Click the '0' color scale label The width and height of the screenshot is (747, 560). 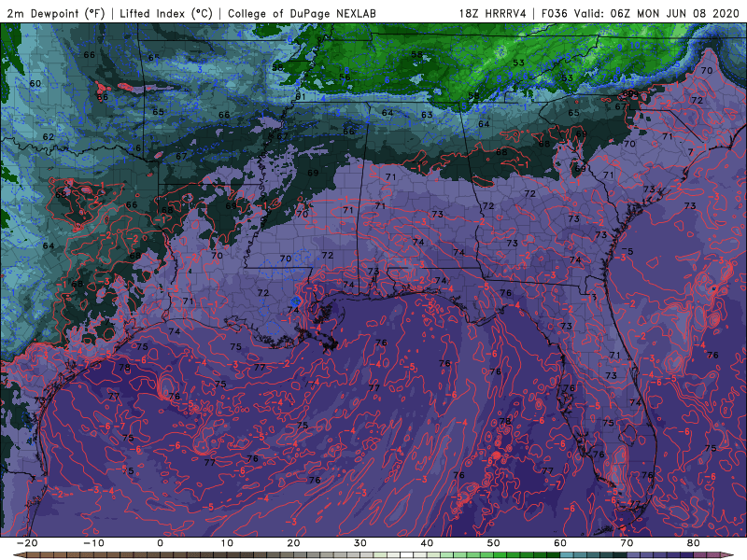pyautogui.click(x=160, y=543)
